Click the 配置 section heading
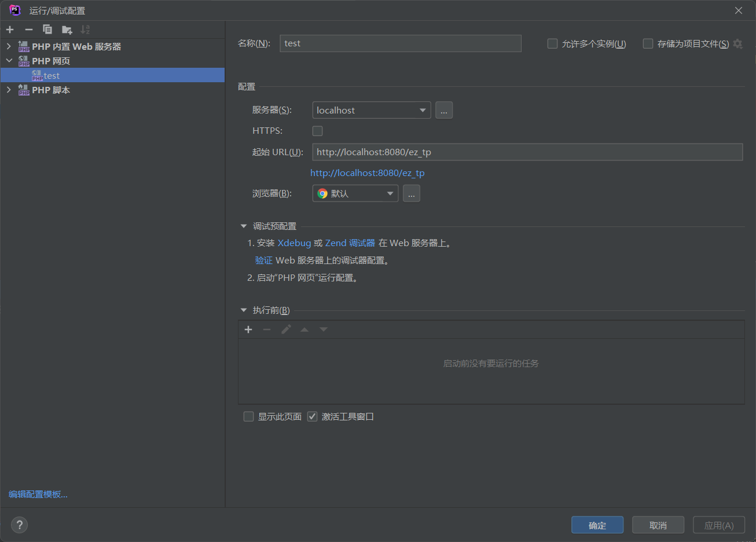756x542 pixels. 247,86
